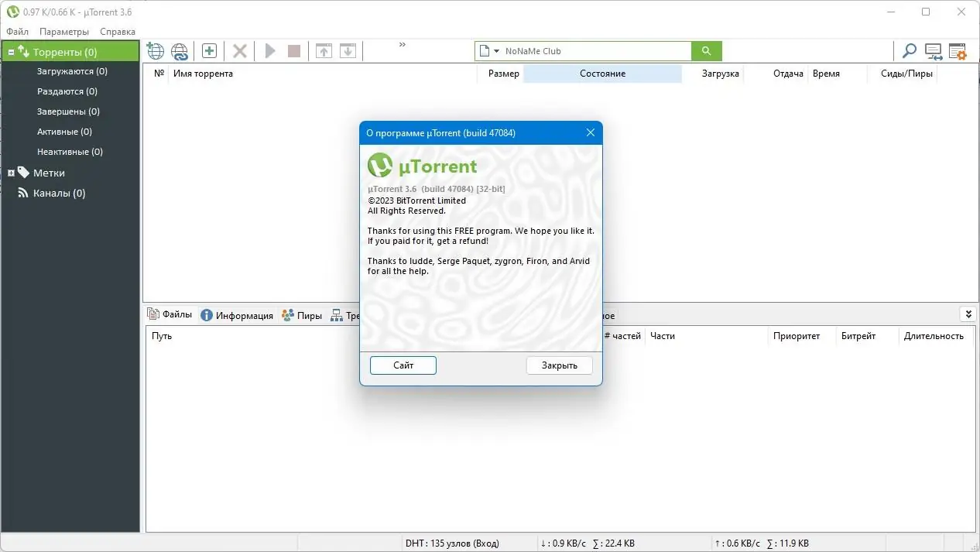Image resolution: width=980 pixels, height=552 pixels.
Task: Open the settings window gear icon
Action: (958, 51)
